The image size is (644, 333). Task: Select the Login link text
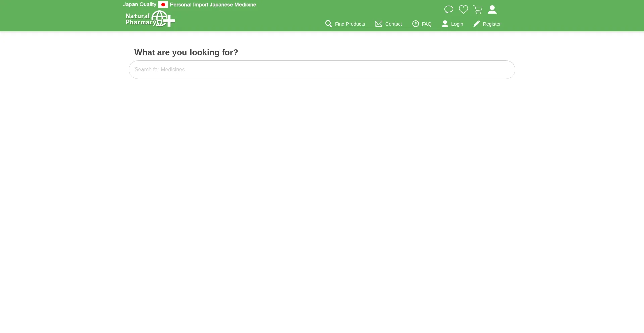[x=457, y=24]
